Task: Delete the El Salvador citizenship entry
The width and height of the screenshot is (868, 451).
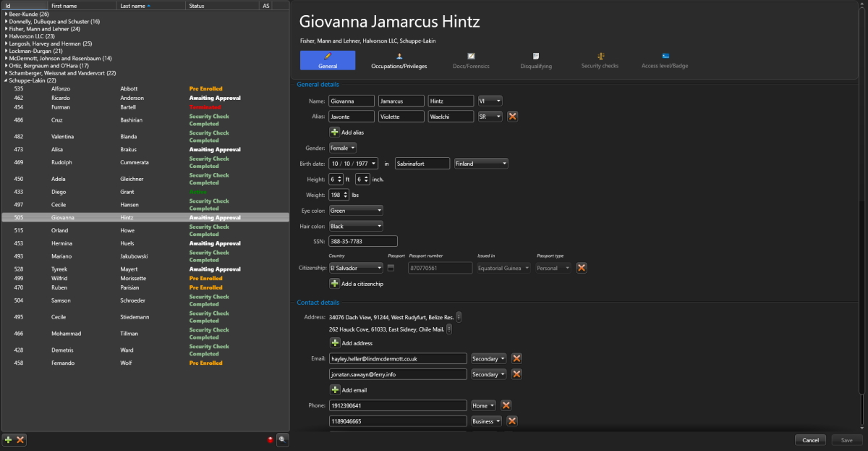Action: point(581,268)
